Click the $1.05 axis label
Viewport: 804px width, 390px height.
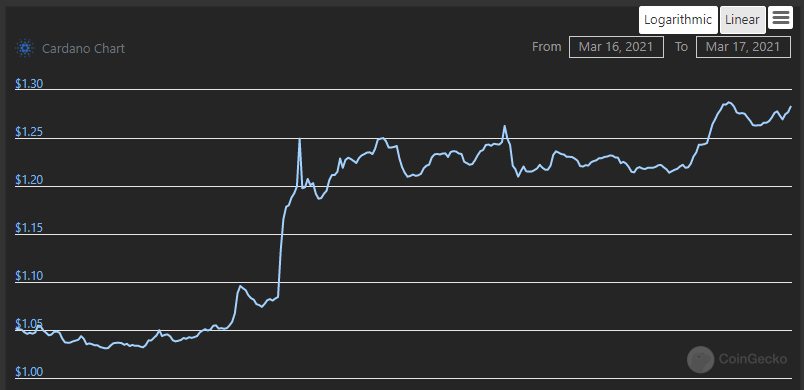click(29, 324)
